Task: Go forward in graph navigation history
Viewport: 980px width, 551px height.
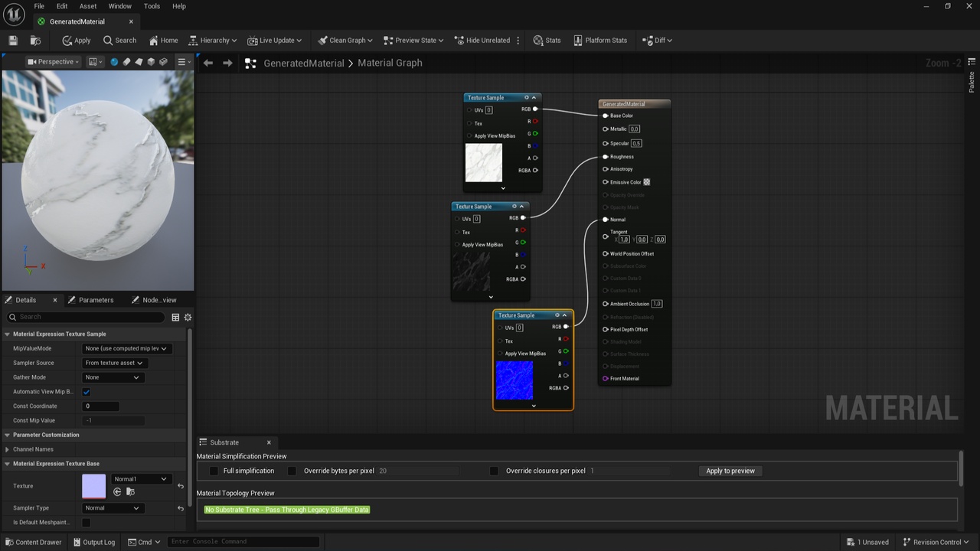Action: 227,63
